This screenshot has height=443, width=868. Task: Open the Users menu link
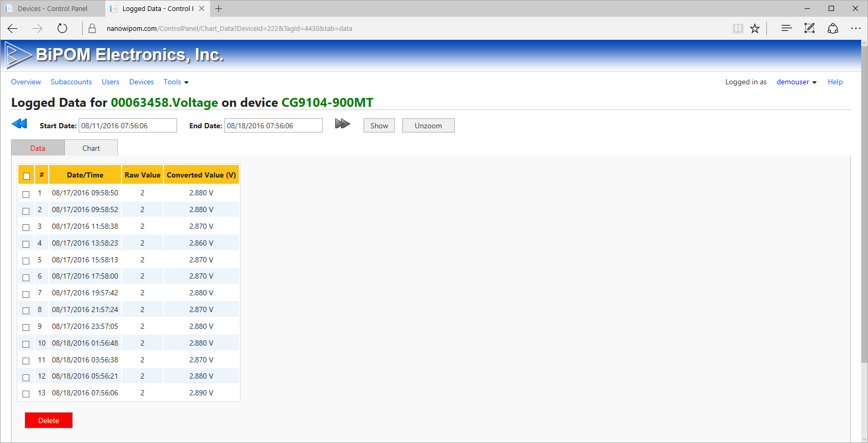(111, 82)
